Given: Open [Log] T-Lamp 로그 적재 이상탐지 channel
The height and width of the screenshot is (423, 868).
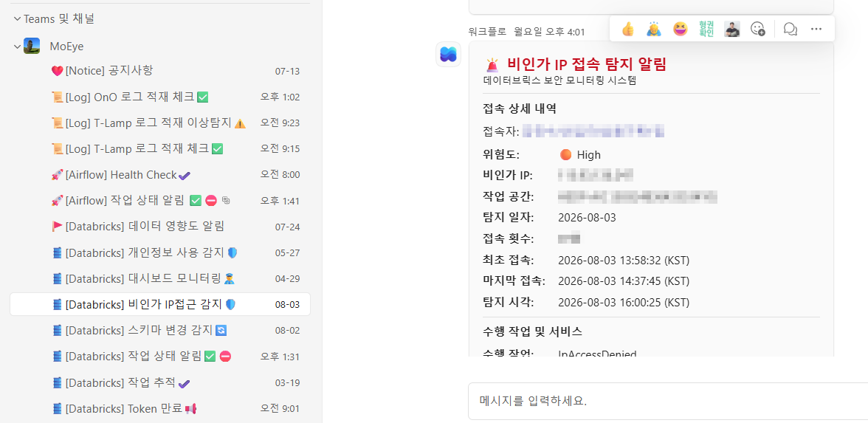Looking at the screenshot, I should 160,123.
